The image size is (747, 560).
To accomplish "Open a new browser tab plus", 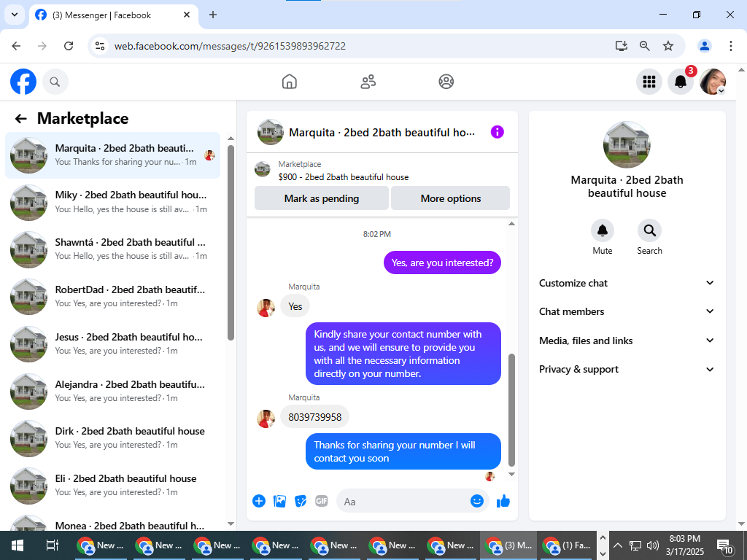I will [x=213, y=15].
